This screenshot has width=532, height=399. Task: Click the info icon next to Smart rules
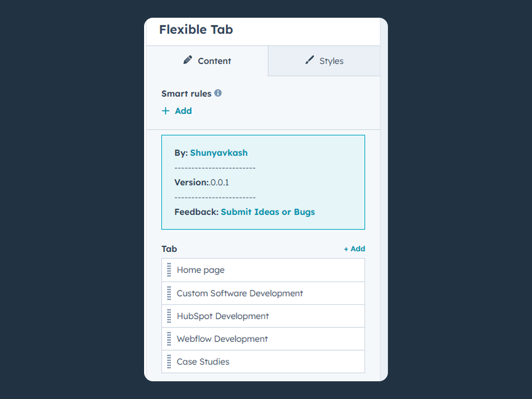click(218, 93)
